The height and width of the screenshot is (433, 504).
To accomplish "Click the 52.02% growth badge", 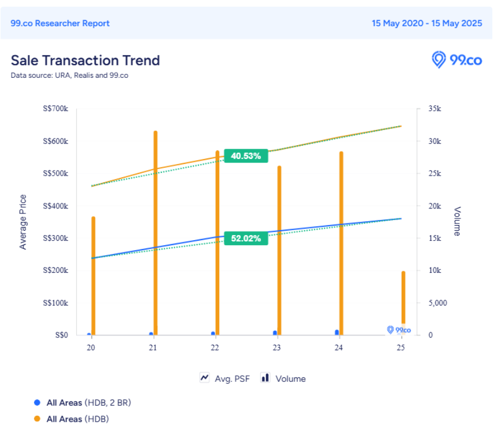I will click(x=246, y=238).
